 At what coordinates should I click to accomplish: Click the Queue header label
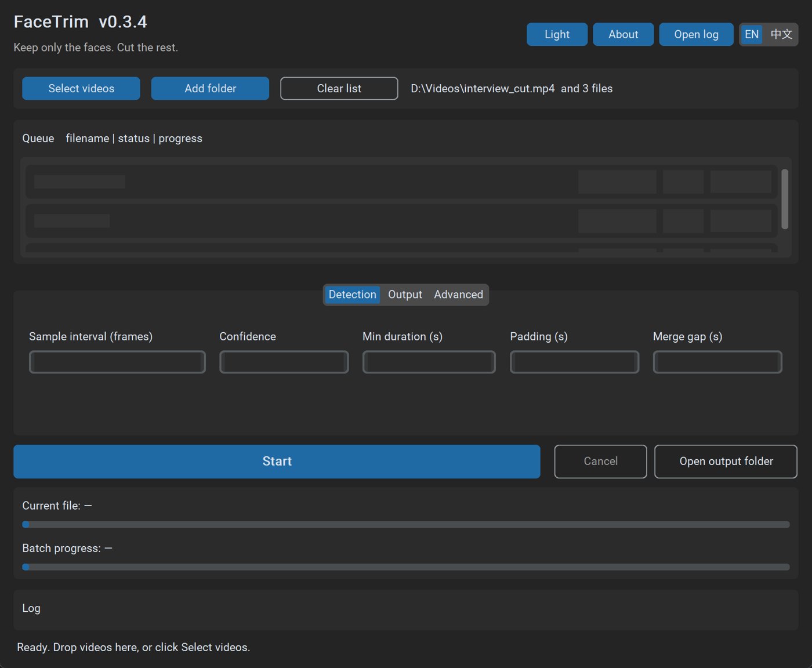pos(38,138)
